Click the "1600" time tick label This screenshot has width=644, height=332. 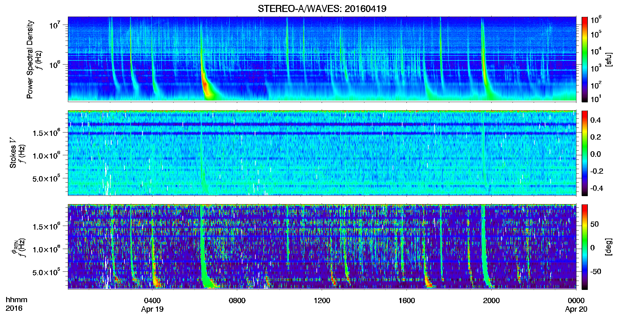coord(407,301)
